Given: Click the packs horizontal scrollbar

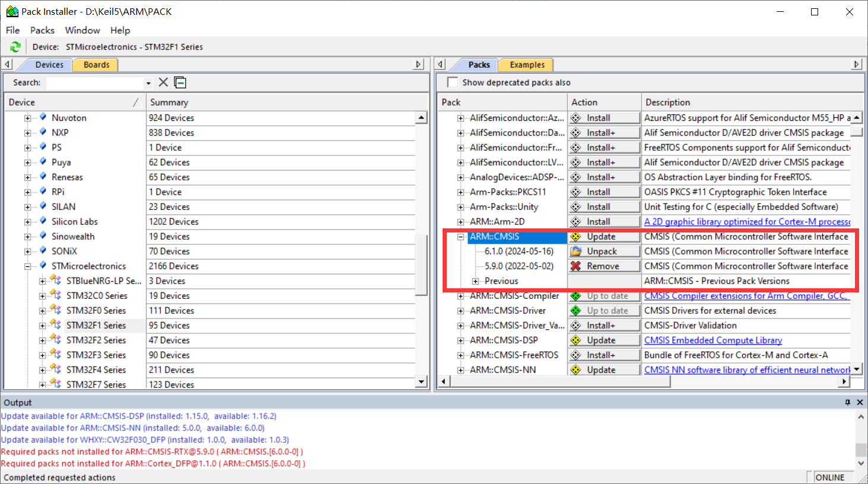Looking at the screenshot, I should [561, 382].
